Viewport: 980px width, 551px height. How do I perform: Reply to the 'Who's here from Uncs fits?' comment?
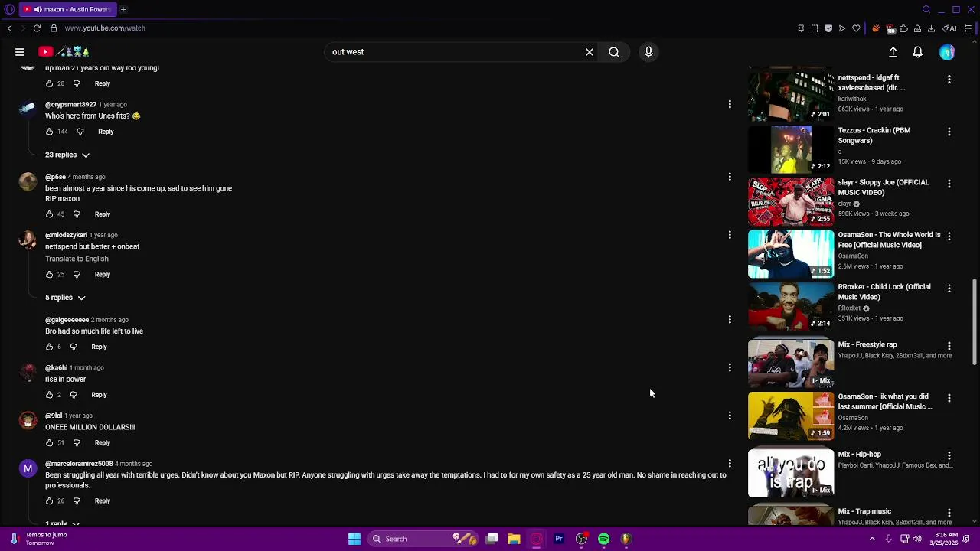click(106, 132)
